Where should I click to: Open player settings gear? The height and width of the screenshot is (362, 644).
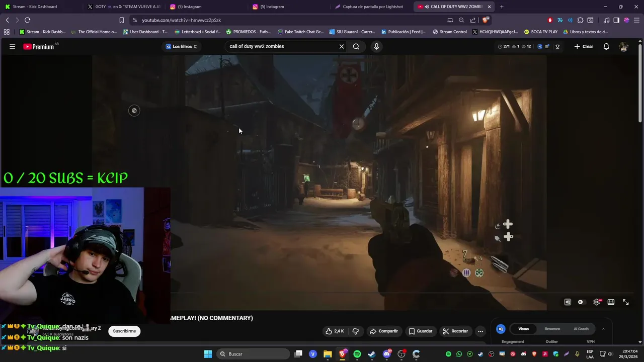[597, 302]
